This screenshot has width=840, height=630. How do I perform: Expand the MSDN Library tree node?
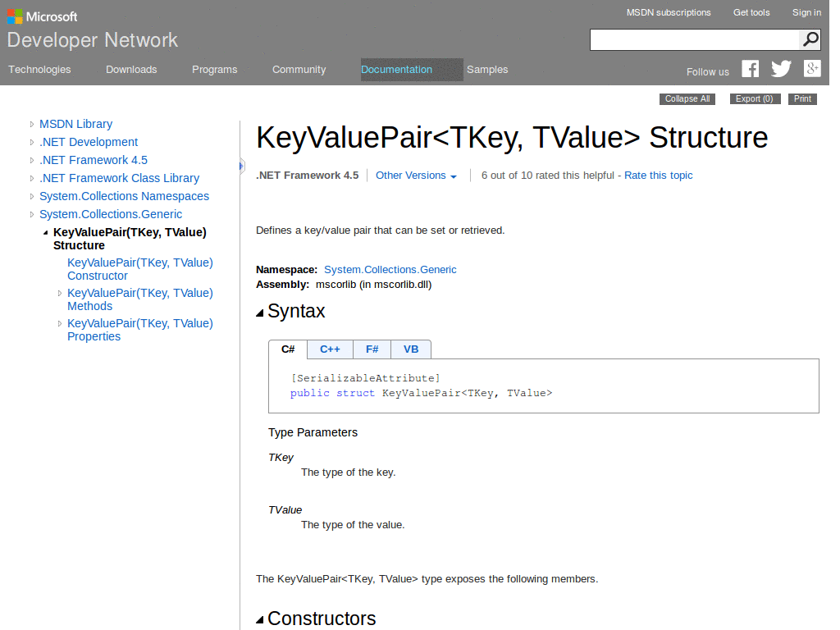(32, 125)
